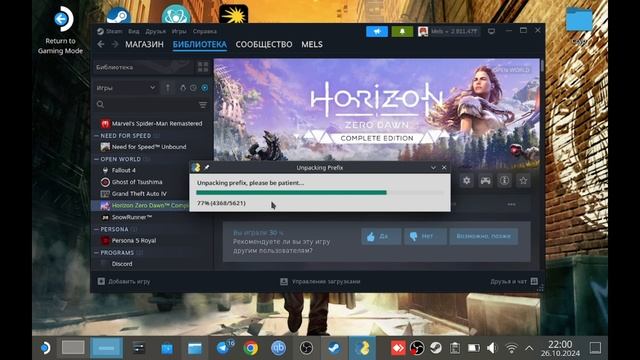The image size is (640, 360).
Task: Switch to СООБЩЕСТВО tab
Action: click(x=264, y=44)
